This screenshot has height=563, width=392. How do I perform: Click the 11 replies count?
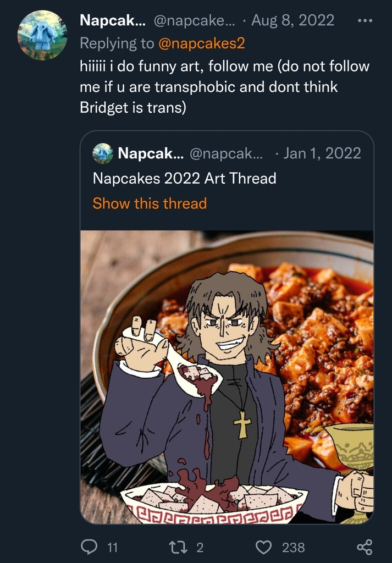[112, 547]
